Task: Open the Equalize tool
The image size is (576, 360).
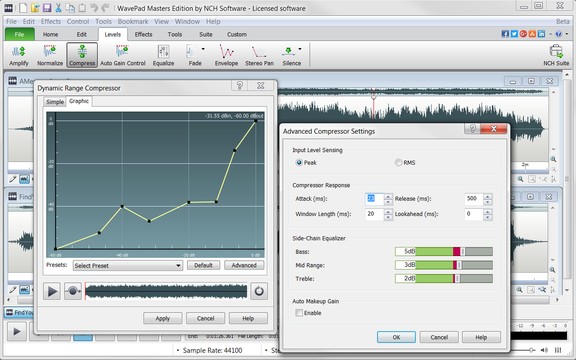Action: pos(163,55)
